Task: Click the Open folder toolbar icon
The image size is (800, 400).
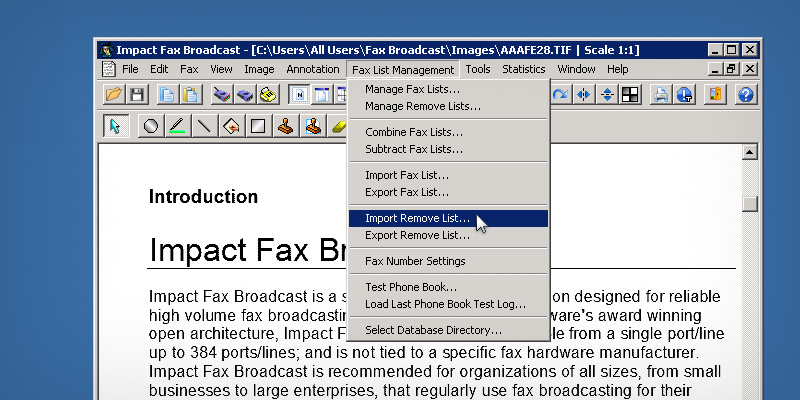Action: 114,95
